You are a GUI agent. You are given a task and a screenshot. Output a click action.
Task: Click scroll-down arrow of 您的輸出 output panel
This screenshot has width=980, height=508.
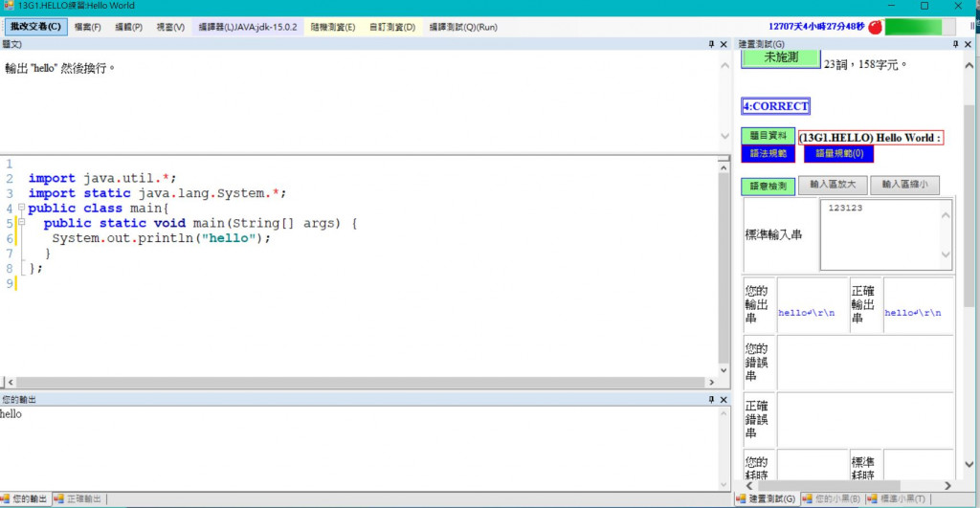[x=724, y=484]
